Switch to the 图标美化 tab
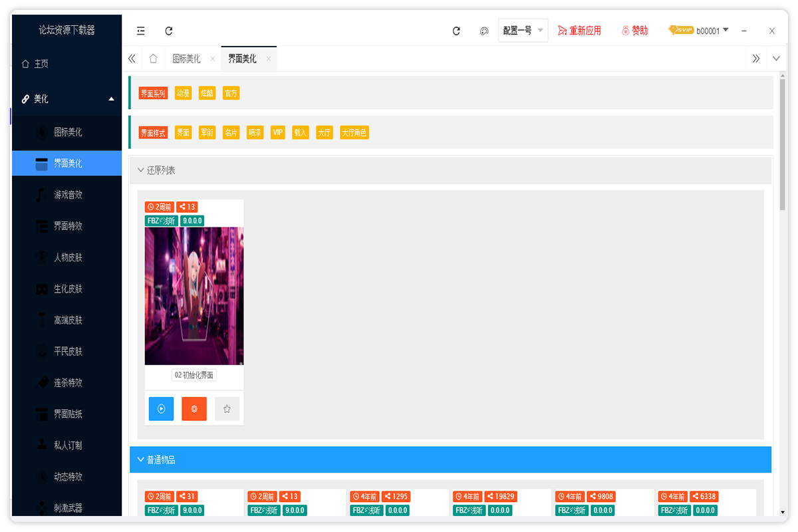Image resolution: width=798 pixels, height=532 pixels. [x=186, y=59]
